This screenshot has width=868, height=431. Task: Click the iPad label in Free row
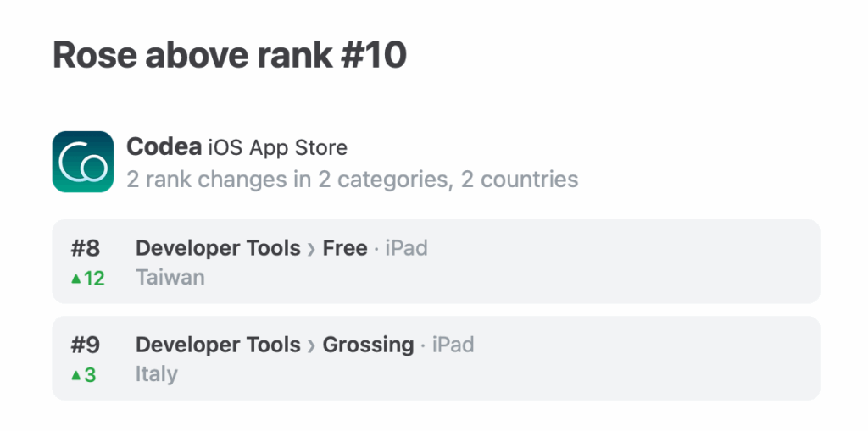tap(406, 248)
